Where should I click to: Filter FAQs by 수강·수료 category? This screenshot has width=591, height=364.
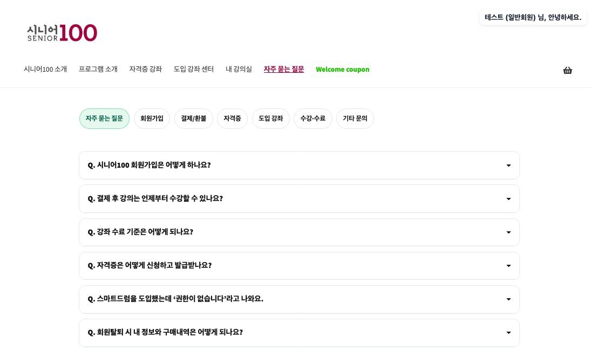(x=313, y=119)
